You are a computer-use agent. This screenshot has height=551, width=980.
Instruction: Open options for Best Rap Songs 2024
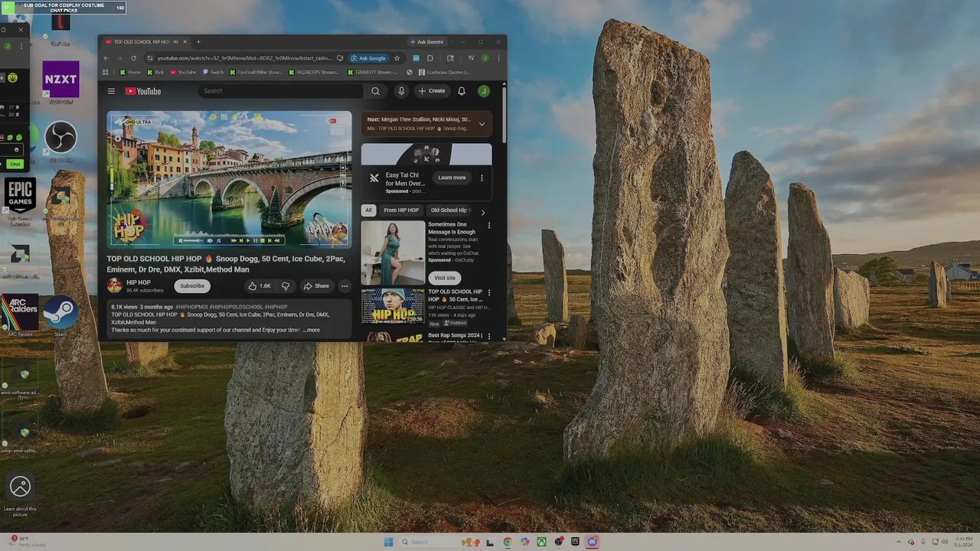(489, 336)
